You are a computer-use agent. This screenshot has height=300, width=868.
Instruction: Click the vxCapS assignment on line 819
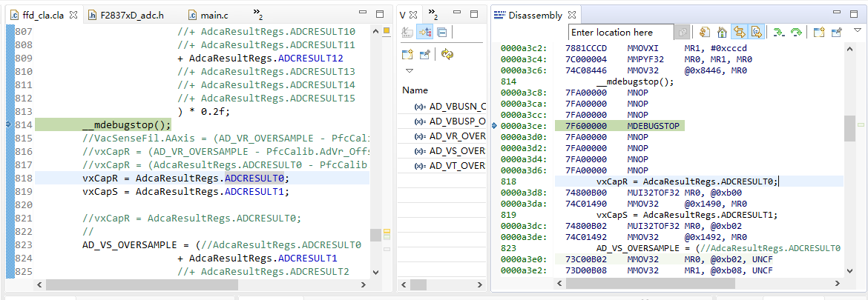[185, 192]
